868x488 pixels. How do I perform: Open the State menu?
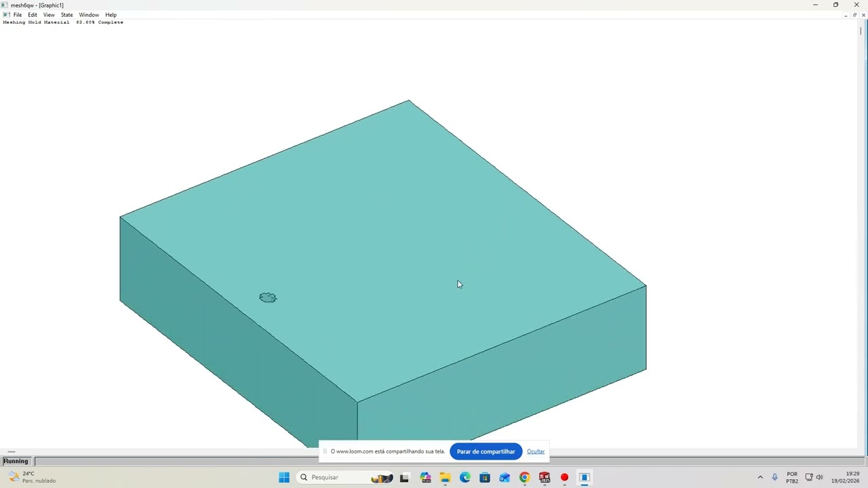click(x=66, y=15)
